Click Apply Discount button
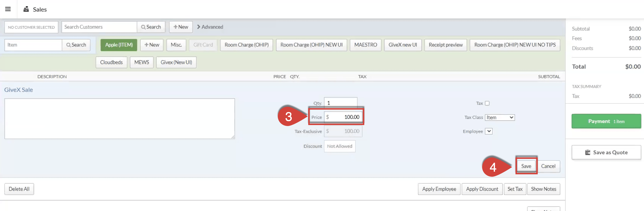Viewport: 644px width, 211px height. pyautogui.click(x=482, y=189)
